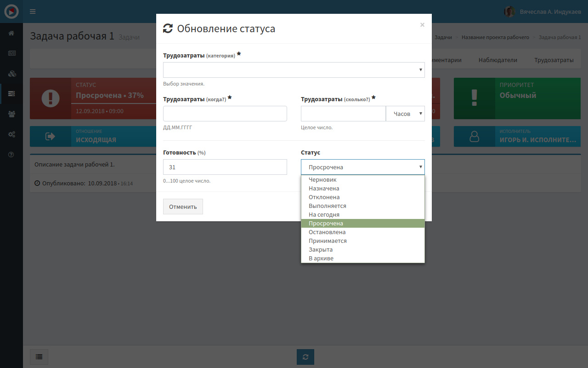Click the app logo in the top-left corner
Screen dimensions: 588x368
(x=11, y=11)
